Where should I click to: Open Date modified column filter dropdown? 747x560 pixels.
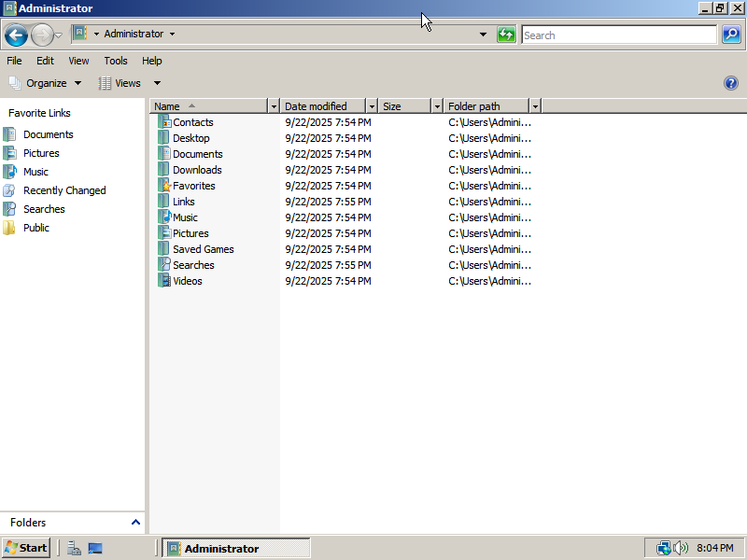pyautogui.click(x=372, y=106)
